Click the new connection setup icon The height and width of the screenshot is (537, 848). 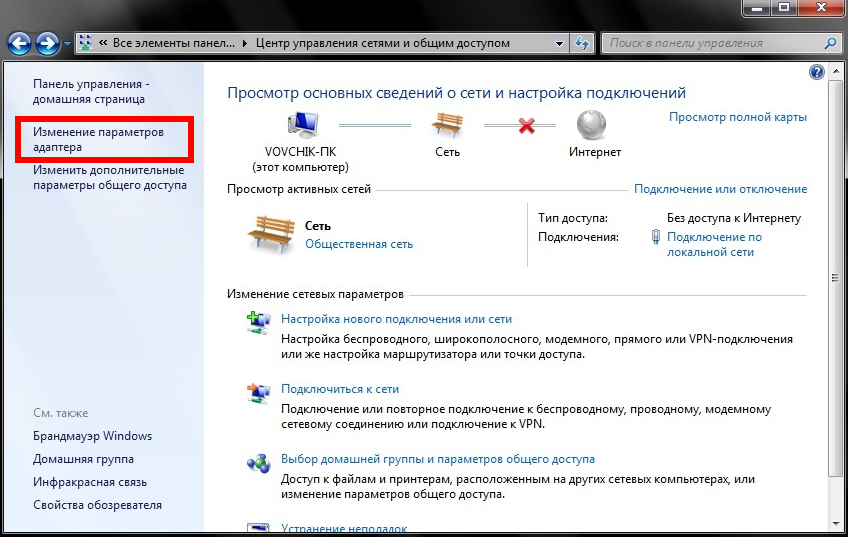[x=259, y=323]
